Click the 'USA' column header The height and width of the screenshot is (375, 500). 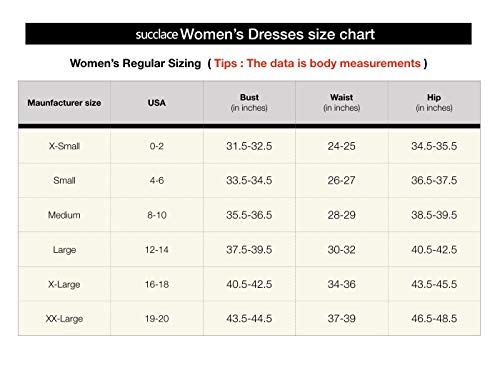(157, 103)
